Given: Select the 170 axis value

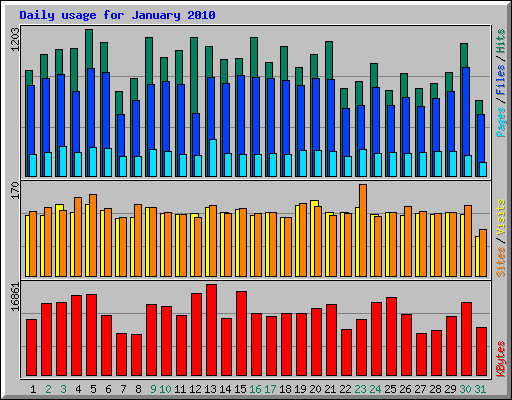Looking at the screenshot, I should coord(16,190).
